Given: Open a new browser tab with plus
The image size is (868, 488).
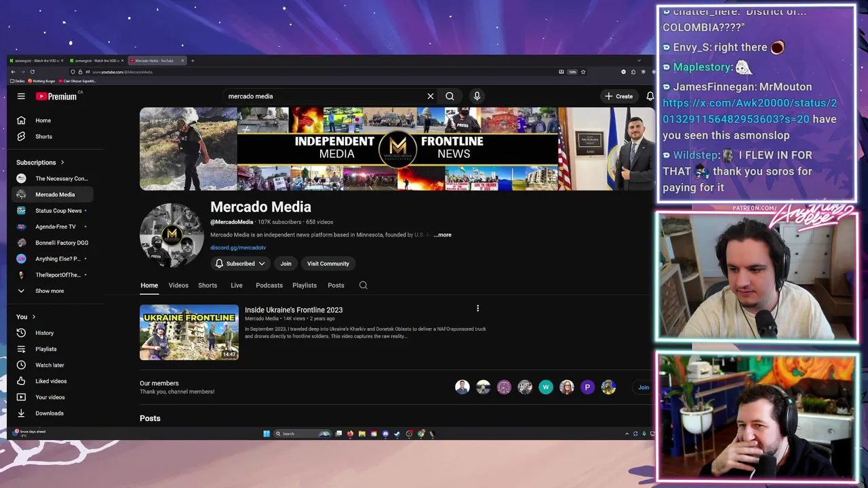Looking at the screenshot, I should [193, 61].
